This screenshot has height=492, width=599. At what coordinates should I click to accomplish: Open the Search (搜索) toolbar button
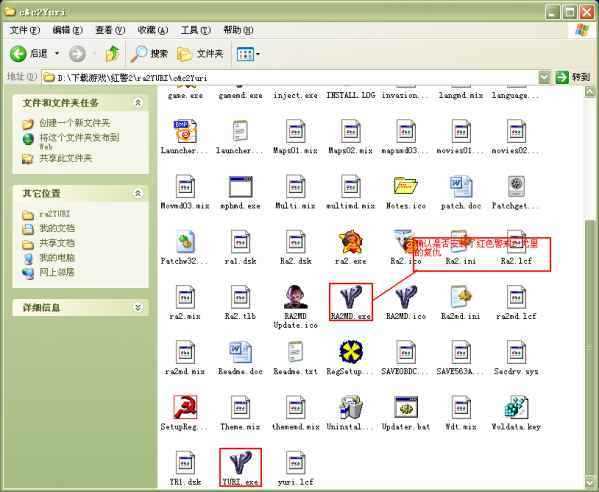click(x=149, y=54)
